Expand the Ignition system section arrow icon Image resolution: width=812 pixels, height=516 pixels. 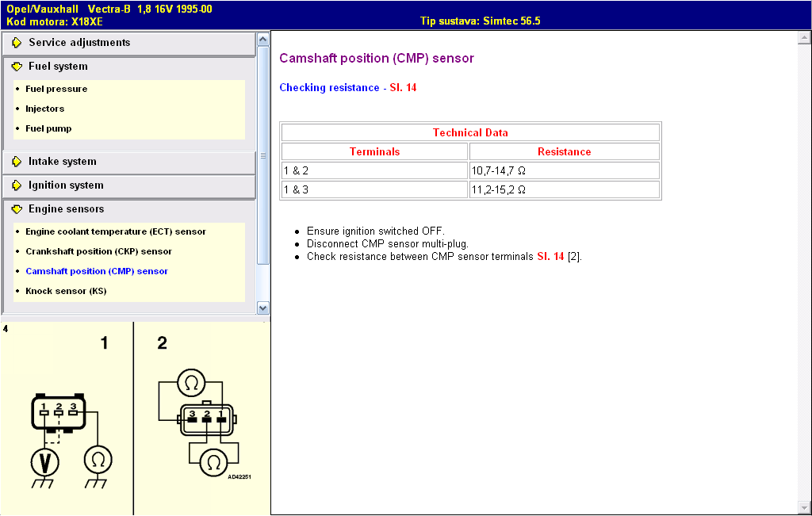17,185
